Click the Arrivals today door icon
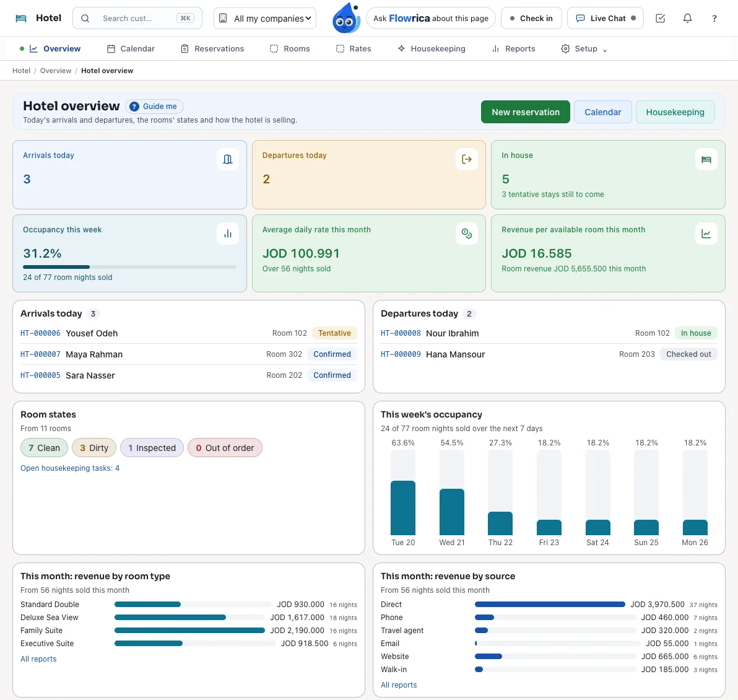 pos(228,159)
